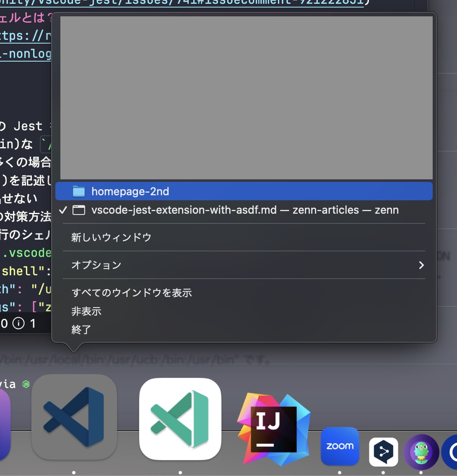Screen dimensions: 457x476
Task: Open the Zoom app in Dock
Action: 340,446
